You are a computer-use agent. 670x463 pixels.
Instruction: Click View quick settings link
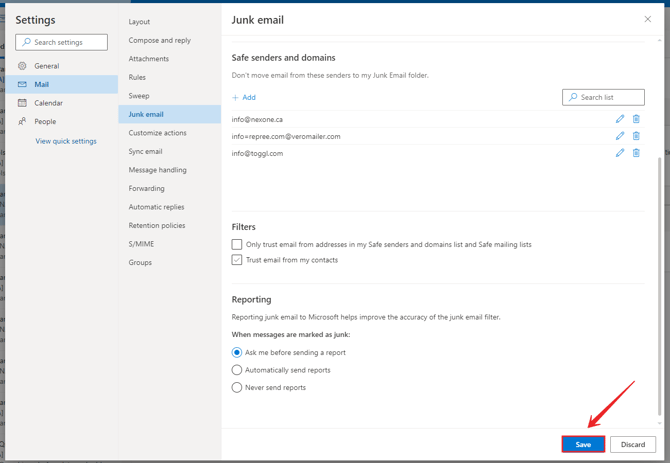coord(66,141)
